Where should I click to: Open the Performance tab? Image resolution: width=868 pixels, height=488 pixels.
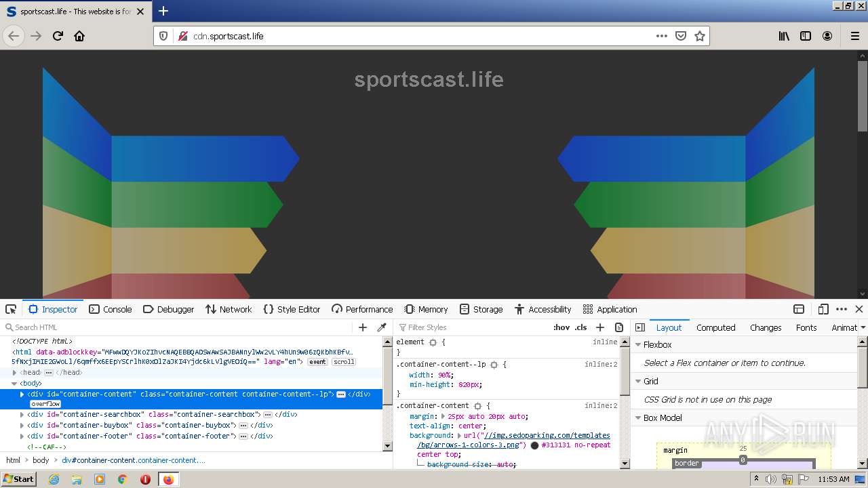click(362, 309)
